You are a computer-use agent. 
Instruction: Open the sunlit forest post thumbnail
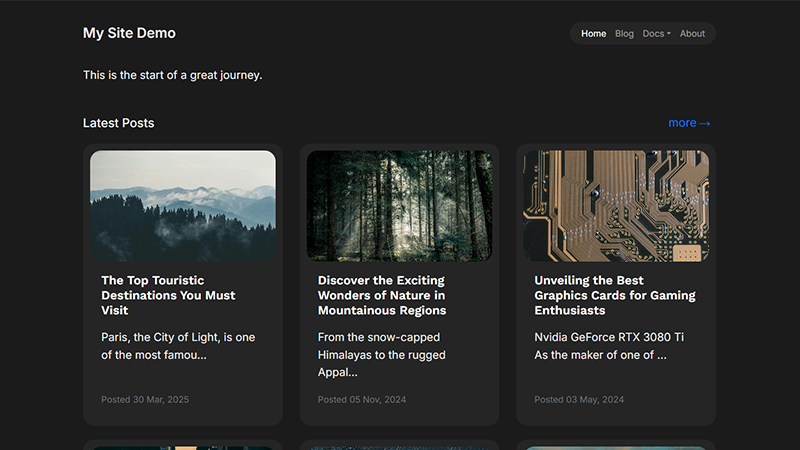(x=399, y=206)
